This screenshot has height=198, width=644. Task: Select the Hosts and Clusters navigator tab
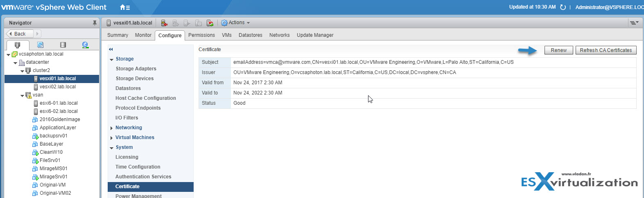click(18, 45)
